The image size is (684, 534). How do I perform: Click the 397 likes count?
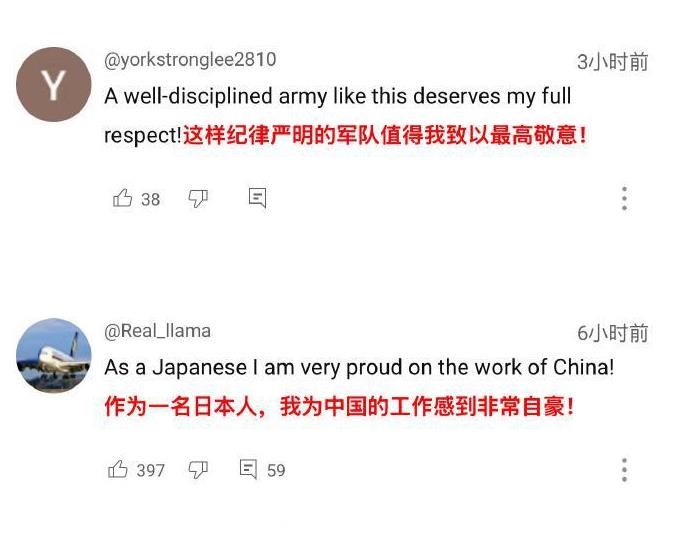150,470
